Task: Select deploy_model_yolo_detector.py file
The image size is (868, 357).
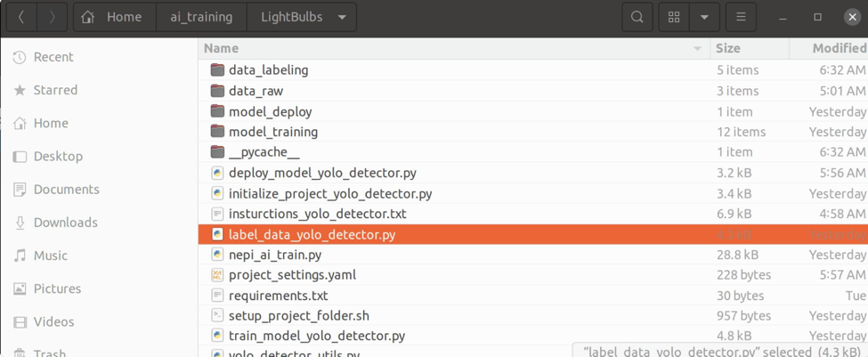Action: coord(322,173)
